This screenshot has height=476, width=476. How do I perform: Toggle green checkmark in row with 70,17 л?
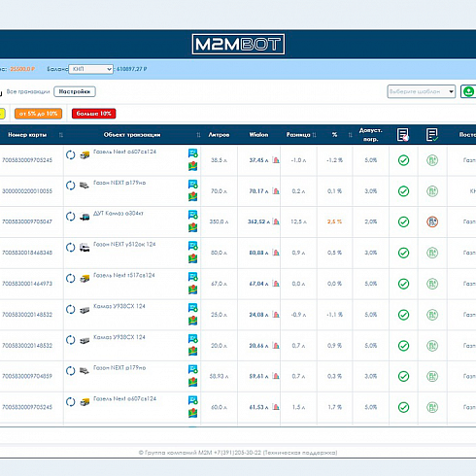[x=403, y=191]
